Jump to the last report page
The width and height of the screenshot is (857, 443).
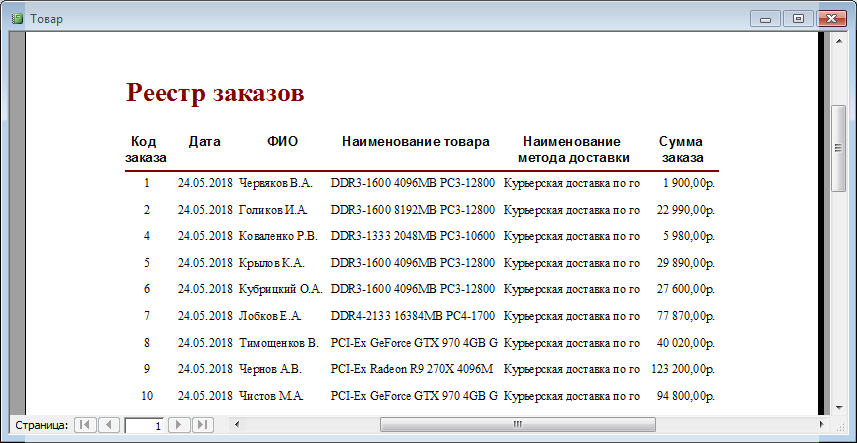point(202,425)
